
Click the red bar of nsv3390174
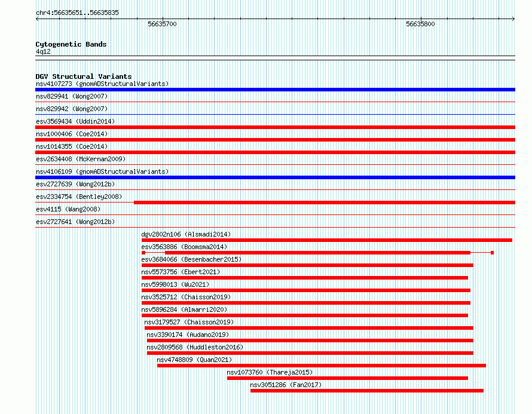[x=310, y=341]
